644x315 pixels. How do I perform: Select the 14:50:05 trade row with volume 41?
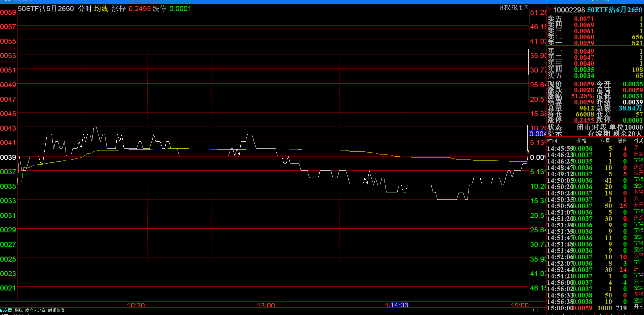[x=595, y=180]
